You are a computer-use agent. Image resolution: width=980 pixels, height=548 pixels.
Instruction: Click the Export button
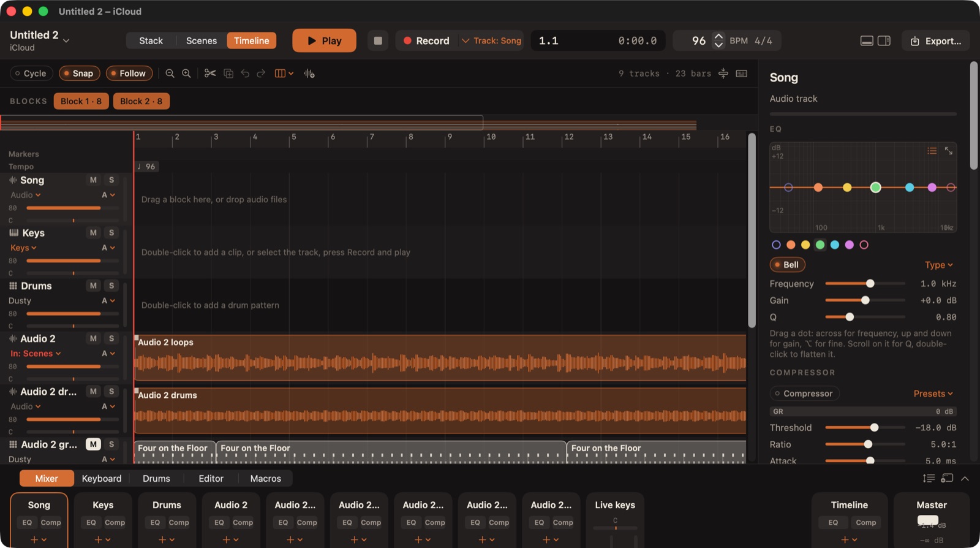tap(936, 41)
